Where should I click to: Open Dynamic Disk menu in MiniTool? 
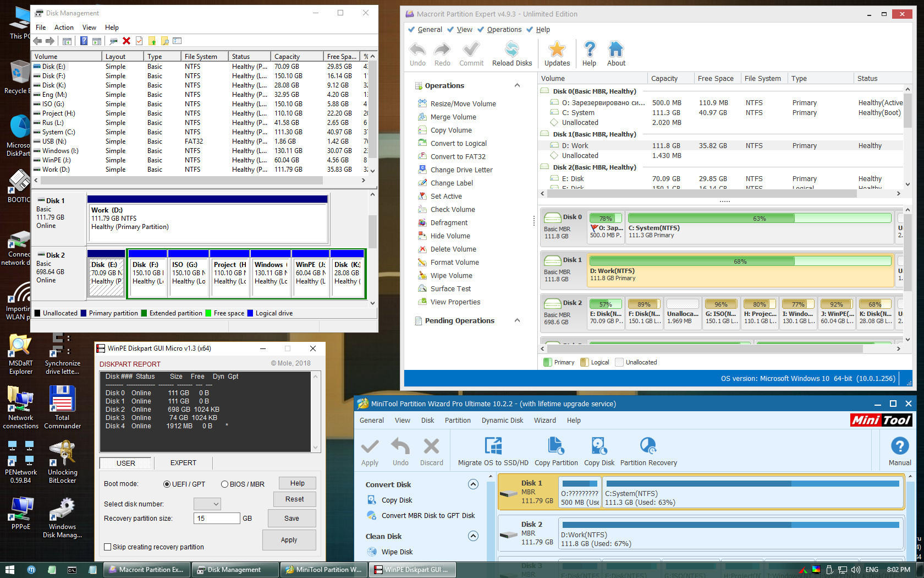pos(502,421)
